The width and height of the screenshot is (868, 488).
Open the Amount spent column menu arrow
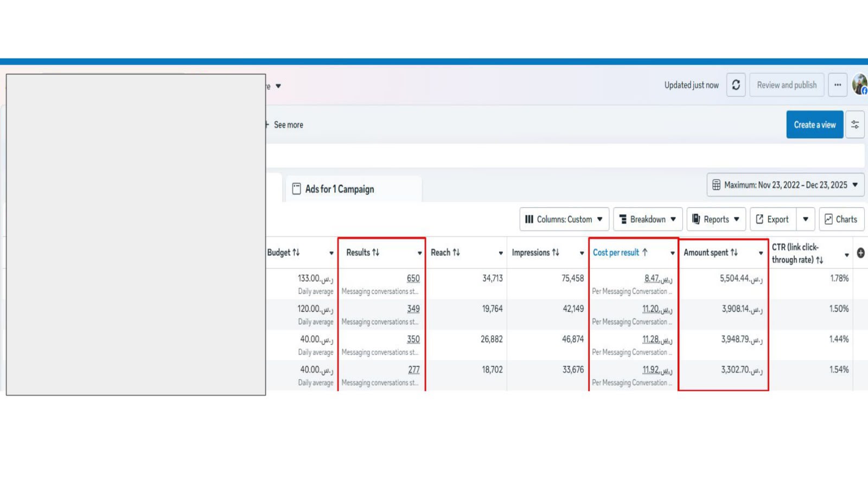point(761,253)
